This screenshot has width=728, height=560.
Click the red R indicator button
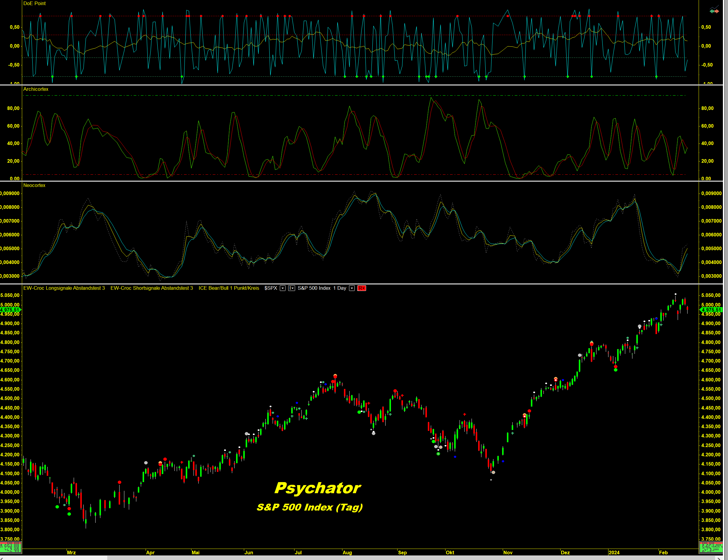(361, 288)
